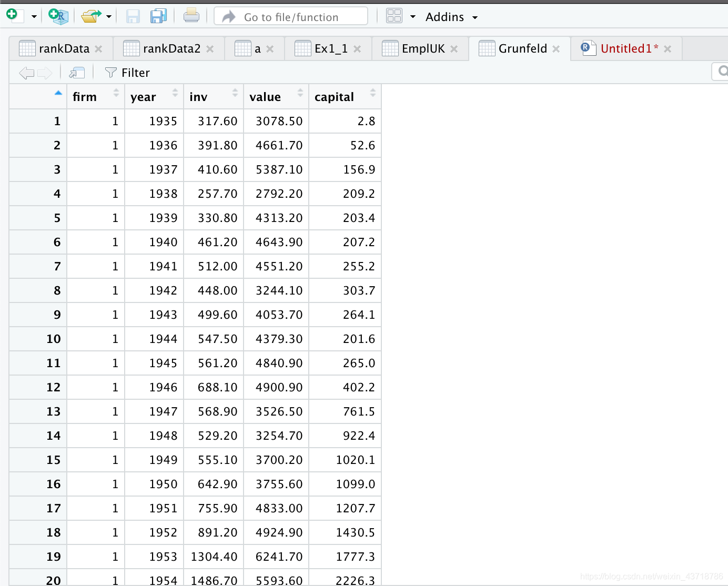Screen dimensions: 728x586
Task: Open the Addins menu
Action: [x=451, y=17]
